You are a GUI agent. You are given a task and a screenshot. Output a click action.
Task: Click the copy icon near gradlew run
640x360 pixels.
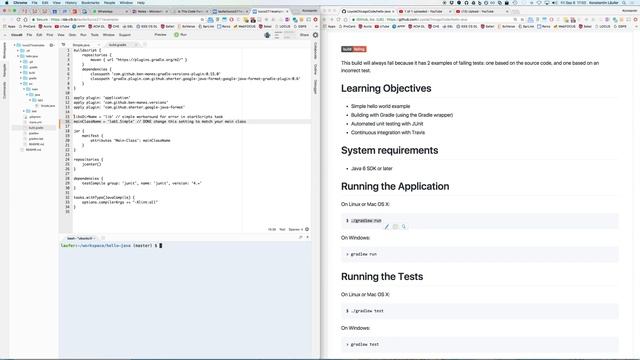pos(395,227)
